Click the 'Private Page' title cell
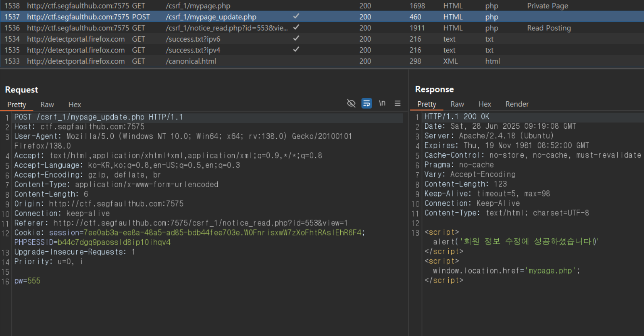 point(548,6)
